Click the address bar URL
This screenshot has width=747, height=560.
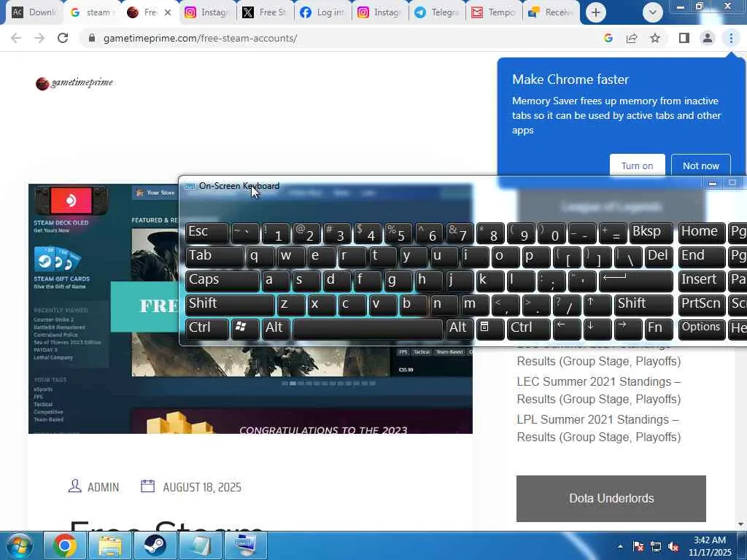(200, 38)
